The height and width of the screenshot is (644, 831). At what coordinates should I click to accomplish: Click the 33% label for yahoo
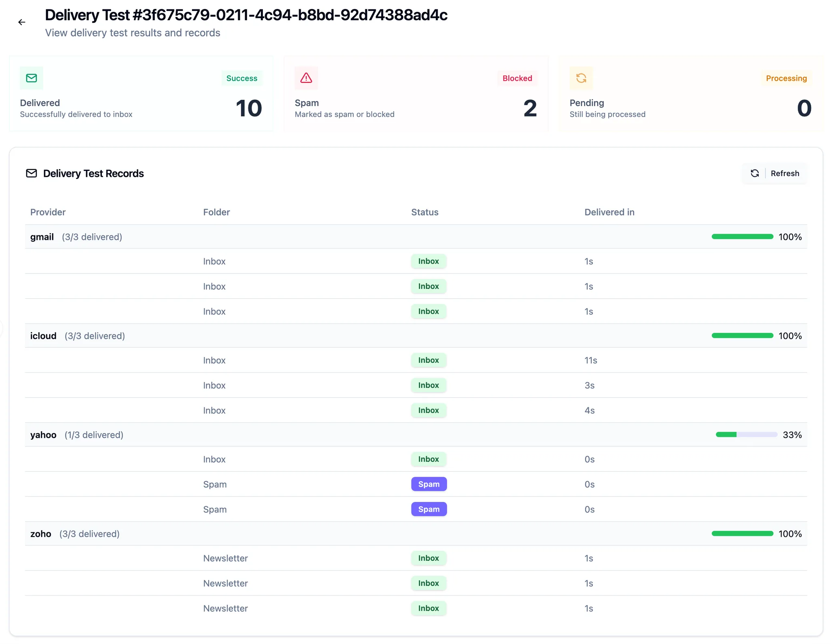pyautogui.click(x=792, y=435)
